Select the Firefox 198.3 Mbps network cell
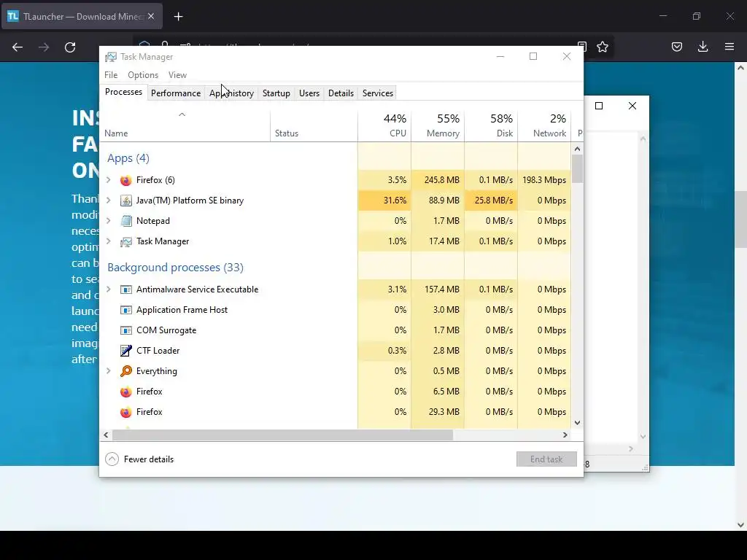The width and height of the screenshot is (747, 560). tap(544, 180)
